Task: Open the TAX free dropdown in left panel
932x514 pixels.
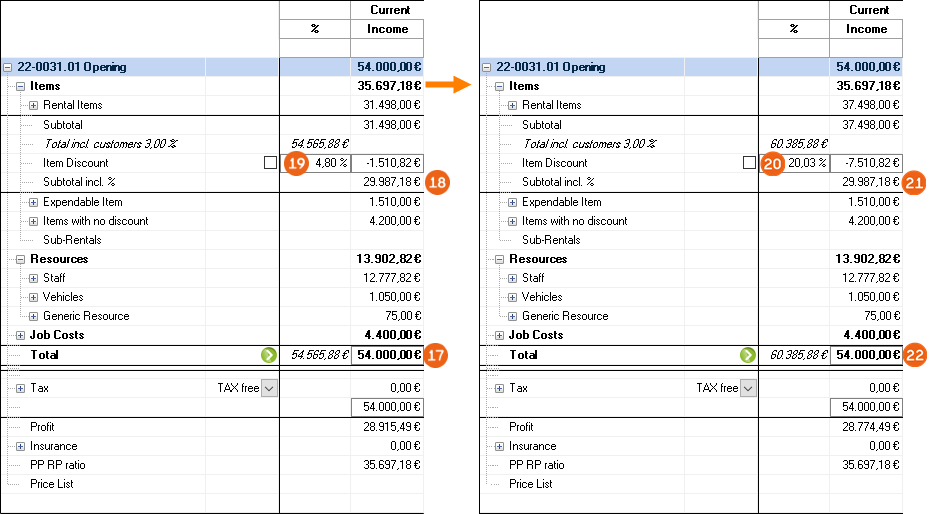Action: [x=269, y=388]
